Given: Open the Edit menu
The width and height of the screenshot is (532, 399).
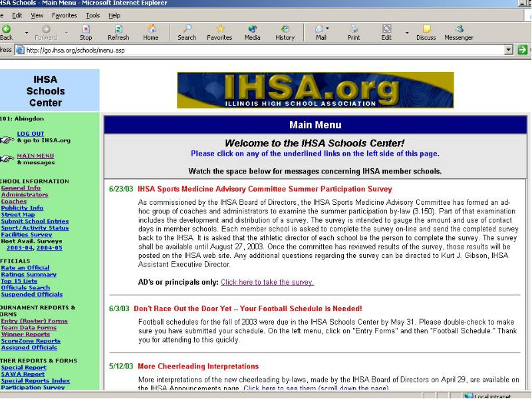Looking at the screenshot, I should coord(17,15).
